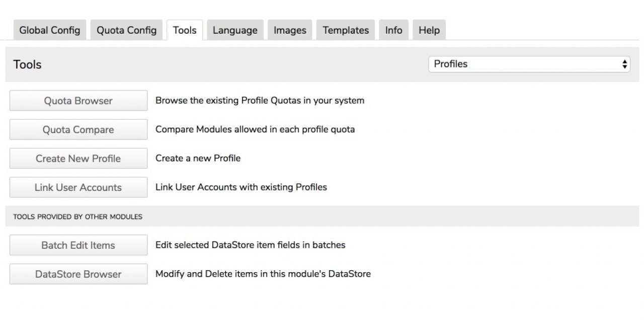Select the Tools tab
The height and width of the screenshot is (320, 644).
185,30
